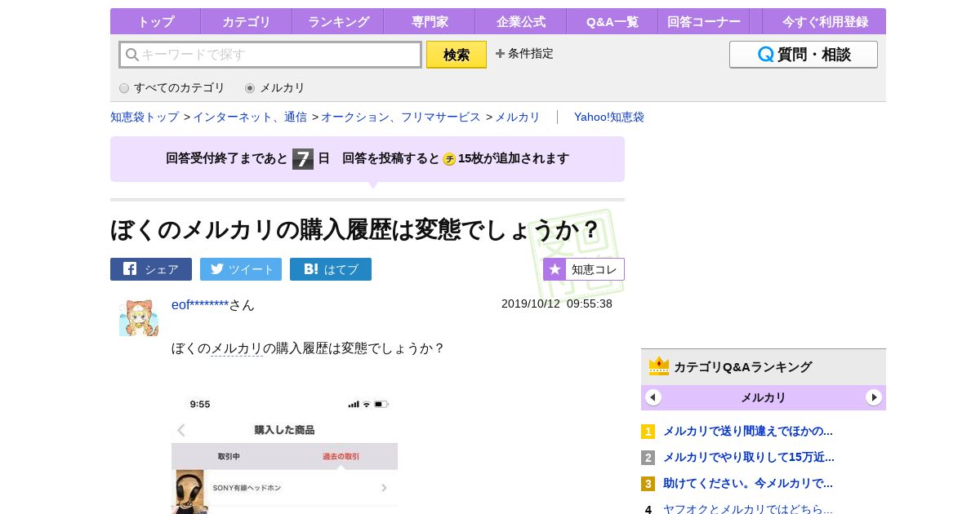Open the Yahoo!知恵袋 link
This screenshot has height=514, width=980.
(x=609, y=117)
